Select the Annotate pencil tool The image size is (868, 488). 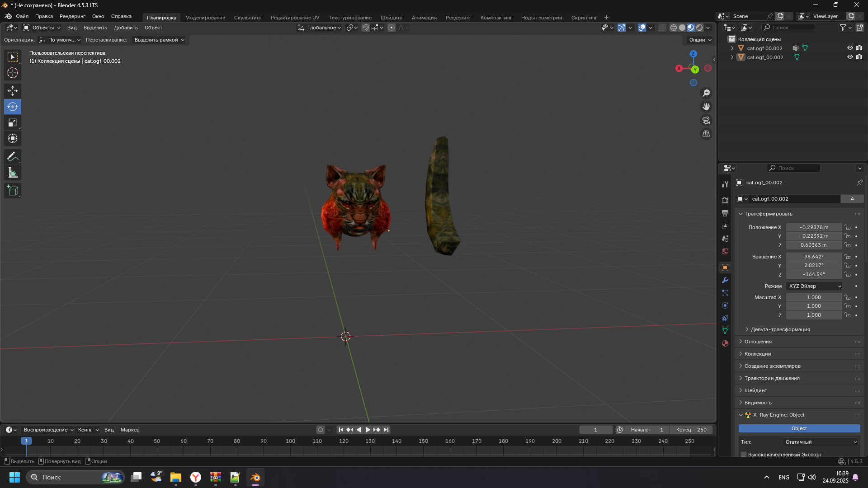click(13, 157)
